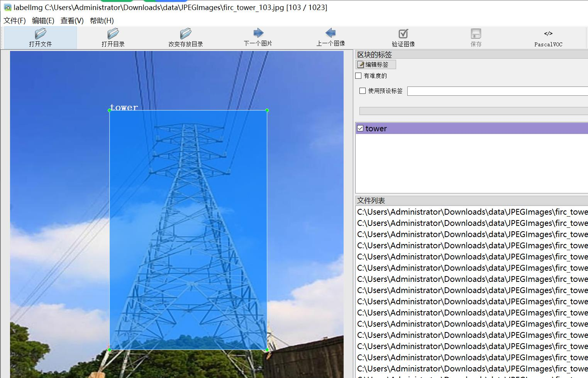
Task: Go to previous image (上一个图像) arrow
Action: (x=330, y=33)
